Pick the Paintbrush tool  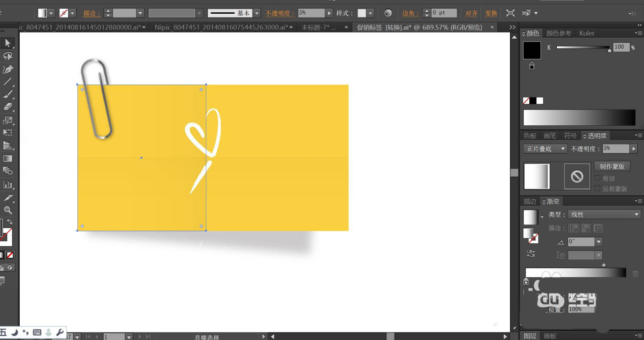[8, 94]
